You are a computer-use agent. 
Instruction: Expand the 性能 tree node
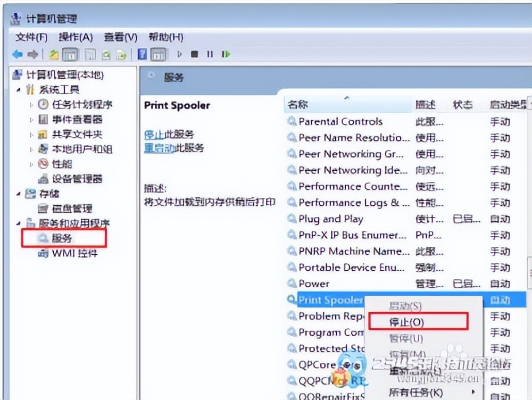pos(31,164)
